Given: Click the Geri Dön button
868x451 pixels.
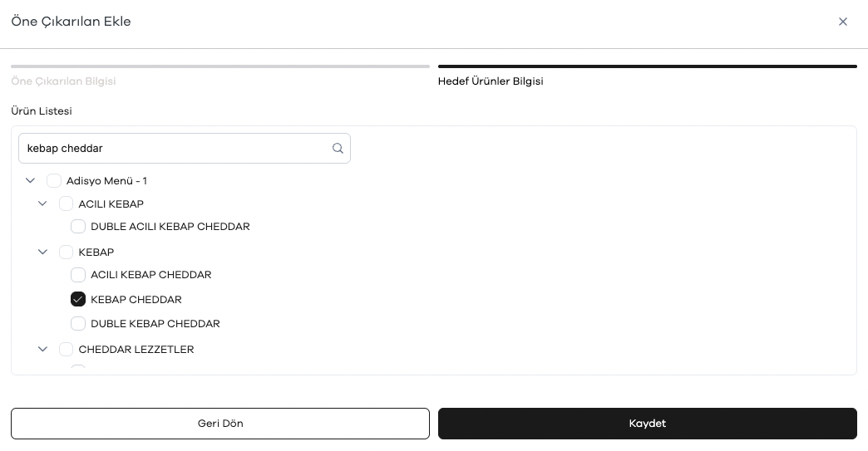Looking at the screenshot, I should (220, 424).
